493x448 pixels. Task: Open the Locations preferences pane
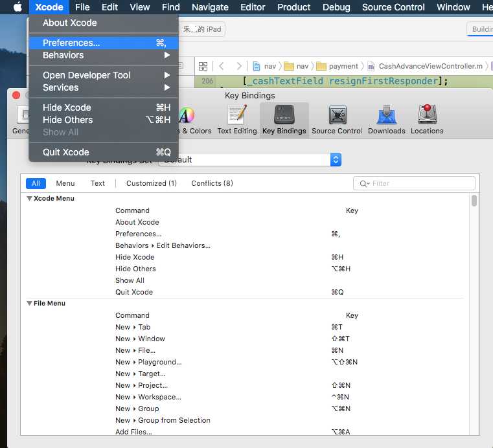[427, 120]
